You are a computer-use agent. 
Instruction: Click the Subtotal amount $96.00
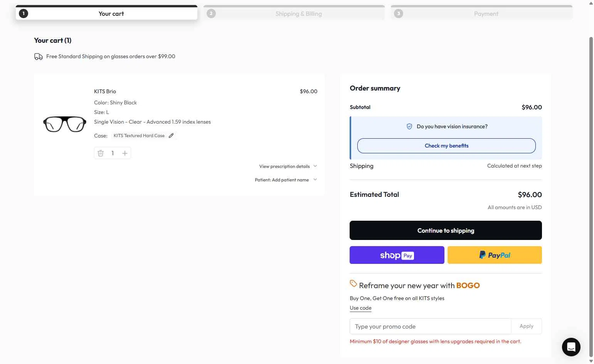coord(532,107)
